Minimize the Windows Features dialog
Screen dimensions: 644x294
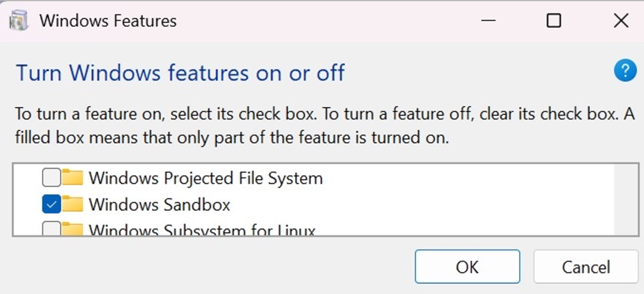click(x=488, y=21)
